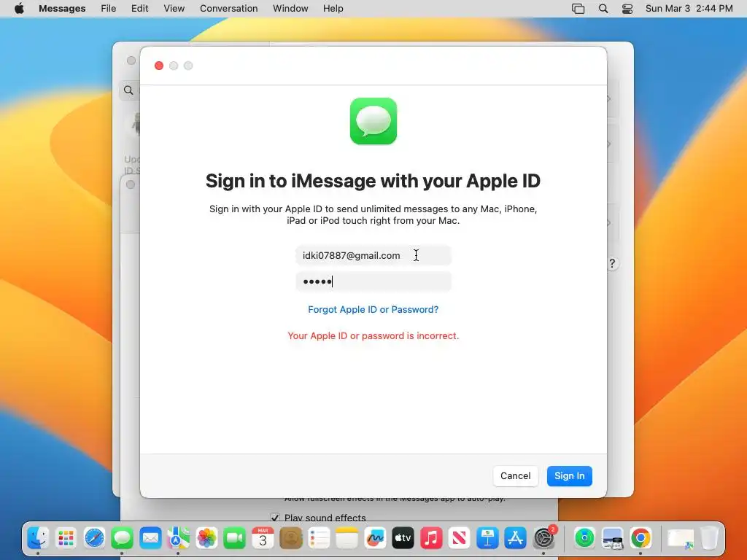Click the password field
747x560 pixels.
[373, 281]
